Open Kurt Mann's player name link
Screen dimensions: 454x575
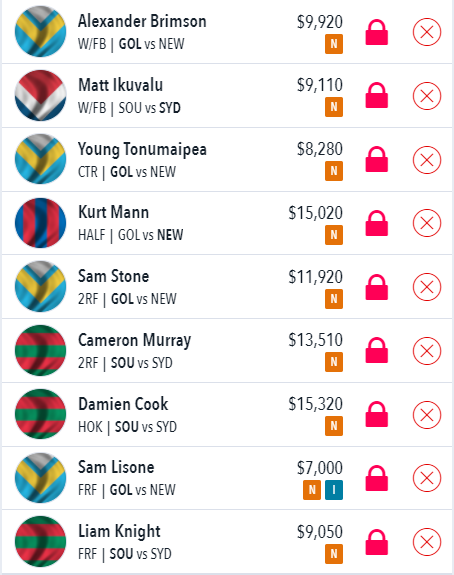[113, 212]
